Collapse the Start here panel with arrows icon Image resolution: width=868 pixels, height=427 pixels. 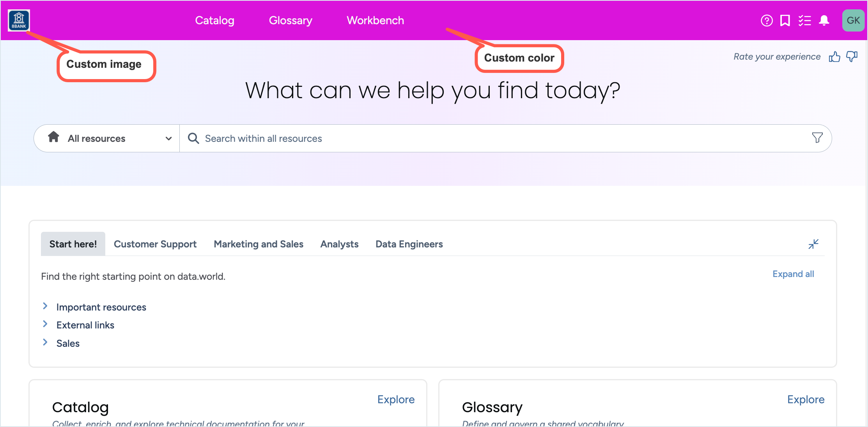[813, 244]
